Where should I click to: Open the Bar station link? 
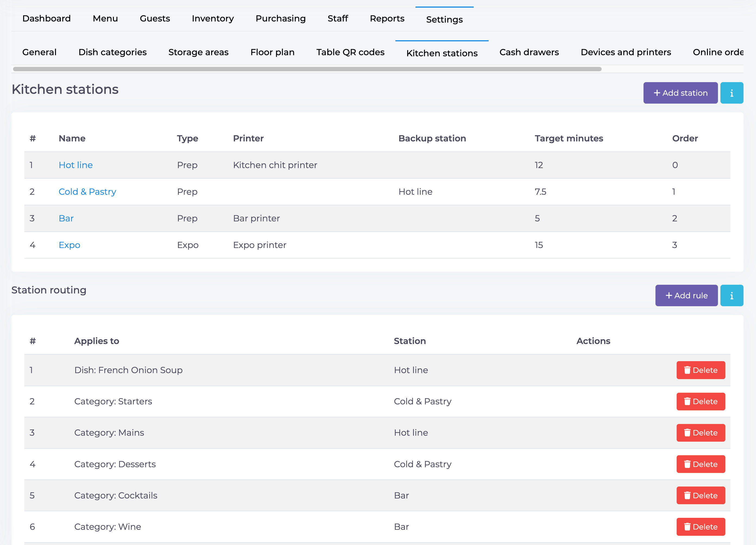(66, 218)
